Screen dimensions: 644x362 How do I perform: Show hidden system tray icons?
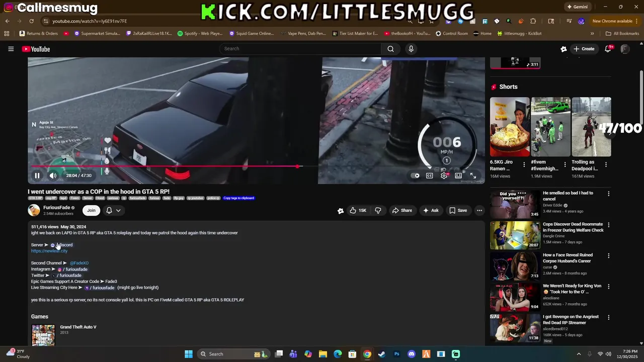pos(579,354)
